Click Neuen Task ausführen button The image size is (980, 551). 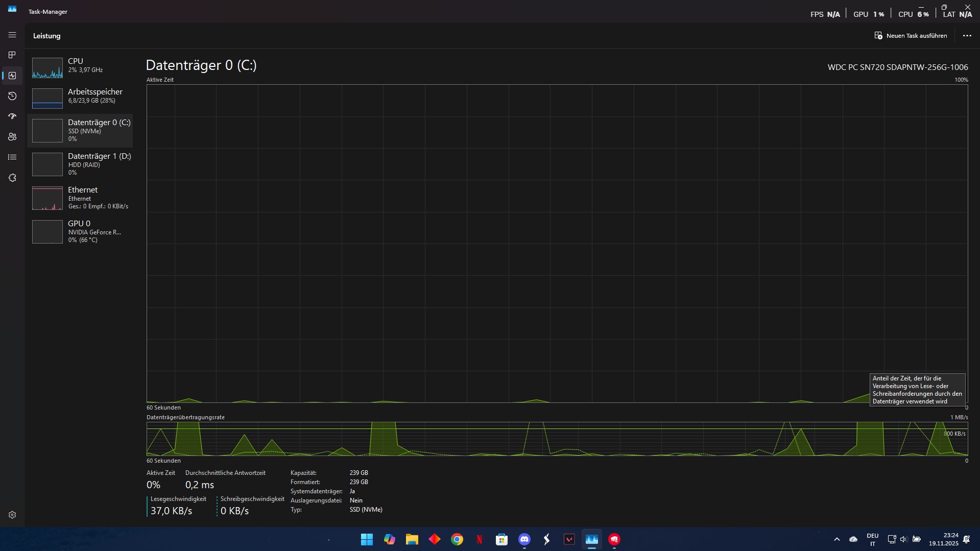tap(911, 36)
